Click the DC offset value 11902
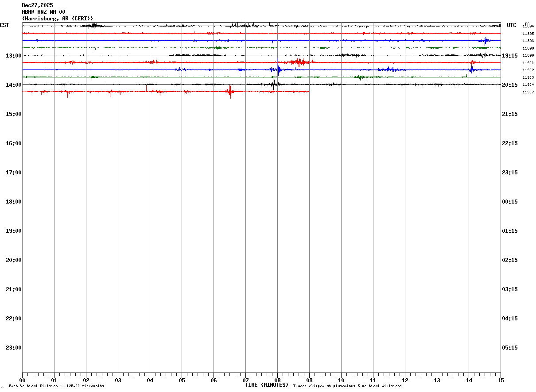This screenshot has width=536, height=392. 528,70
